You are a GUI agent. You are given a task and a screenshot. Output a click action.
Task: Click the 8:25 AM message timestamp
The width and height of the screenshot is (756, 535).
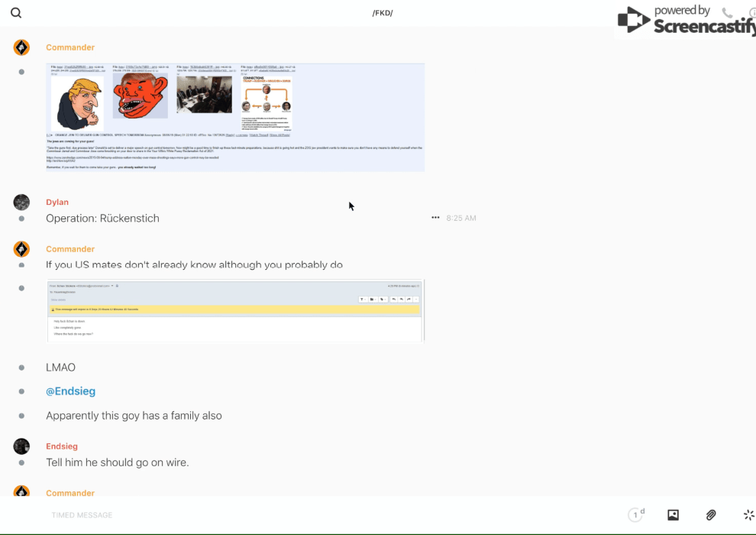pos(461,219)
